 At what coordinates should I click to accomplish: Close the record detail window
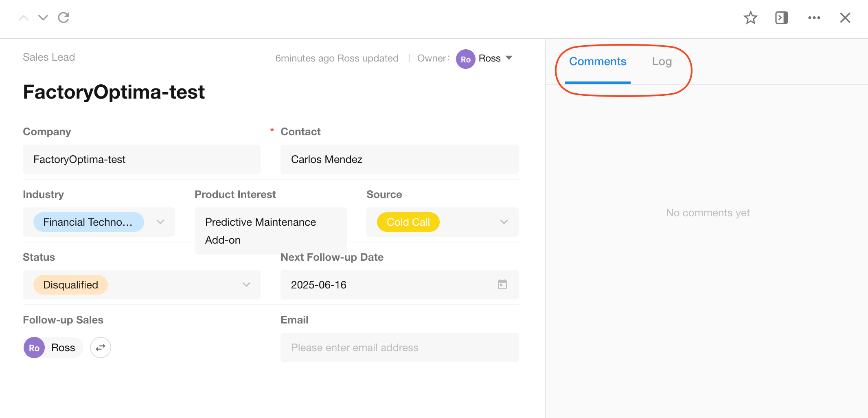845,18
